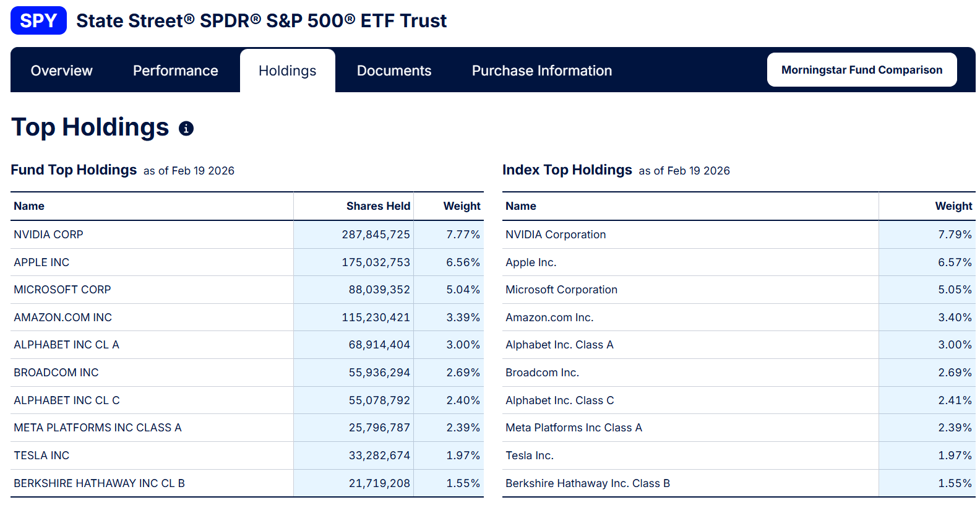Viewport: 980px width, 505px height.
Task: Click the 287,845,725 shares held value
Action: click(376, 235)
